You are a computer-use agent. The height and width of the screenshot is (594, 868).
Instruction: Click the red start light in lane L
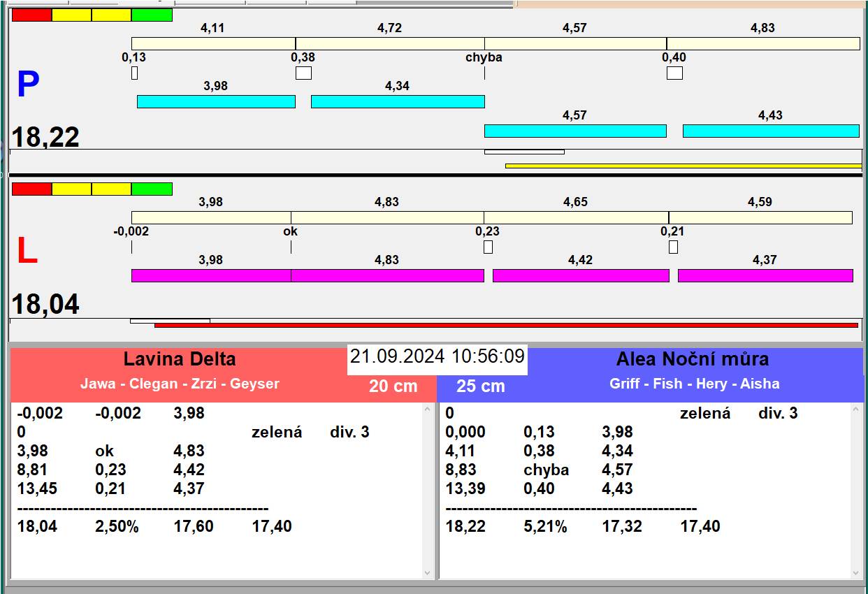click(31, 189)
